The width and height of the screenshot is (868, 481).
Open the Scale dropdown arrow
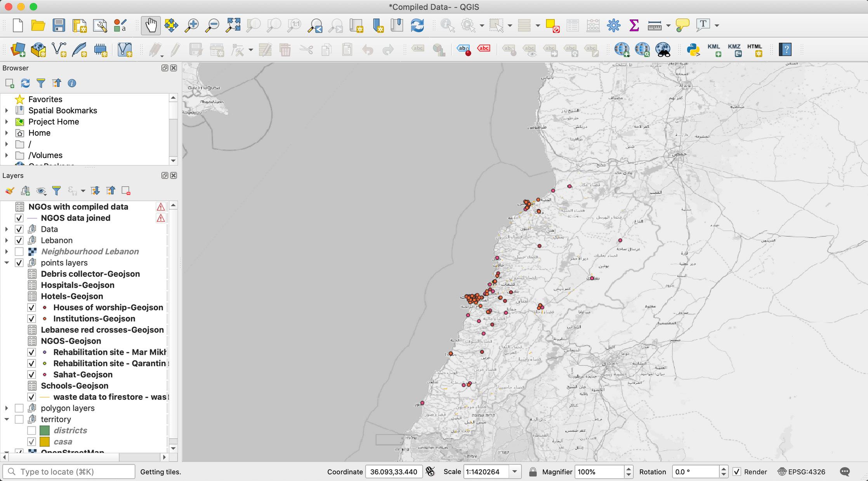click(x=515, y=472)
